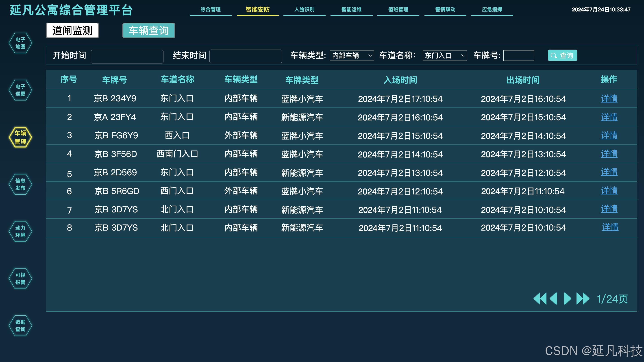The width and height of the screenshot is (644, 362).
Task: Switch to the 值班管理 top tab
Action: click(398, 10)
